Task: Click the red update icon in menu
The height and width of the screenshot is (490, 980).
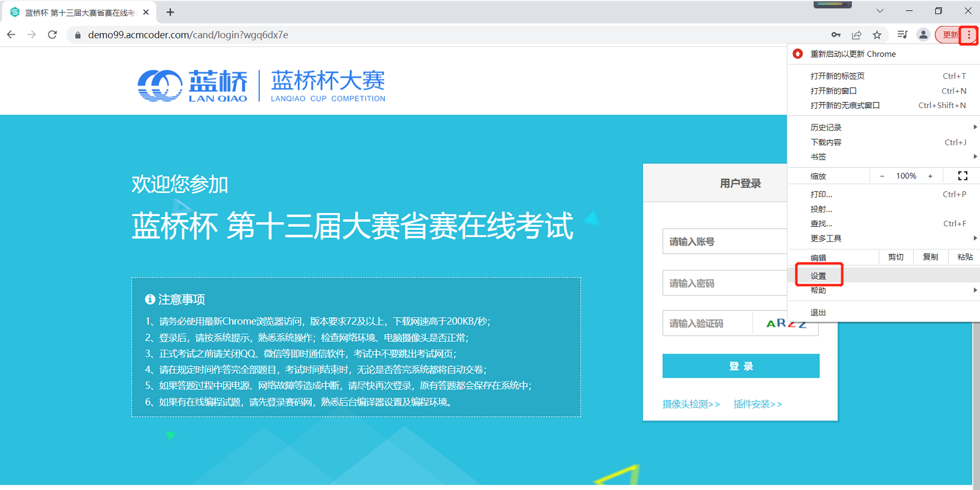Action: [x=797, y=54]
